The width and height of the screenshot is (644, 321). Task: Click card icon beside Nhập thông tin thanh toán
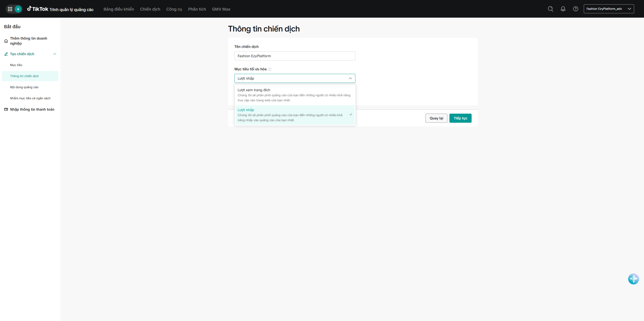(6, 109)
